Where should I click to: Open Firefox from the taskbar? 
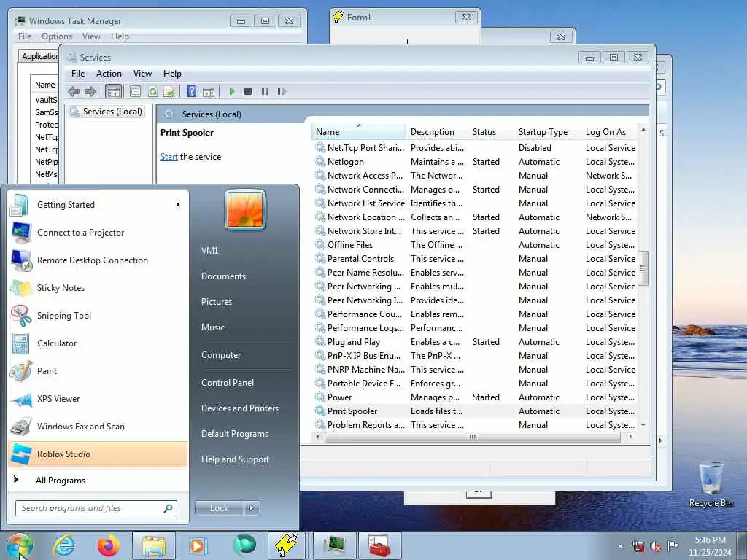click(x=109, y=545)
